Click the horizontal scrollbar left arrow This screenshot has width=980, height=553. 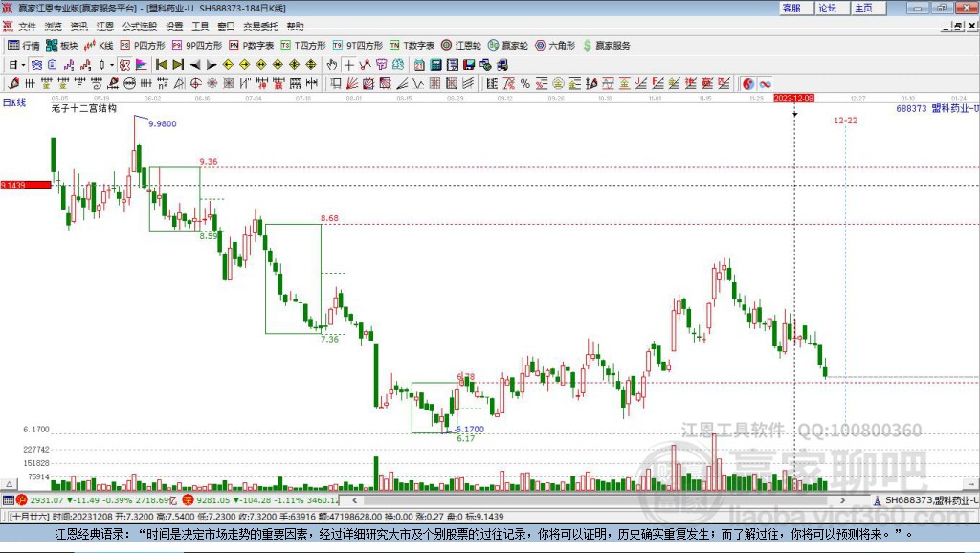[354, 500]
